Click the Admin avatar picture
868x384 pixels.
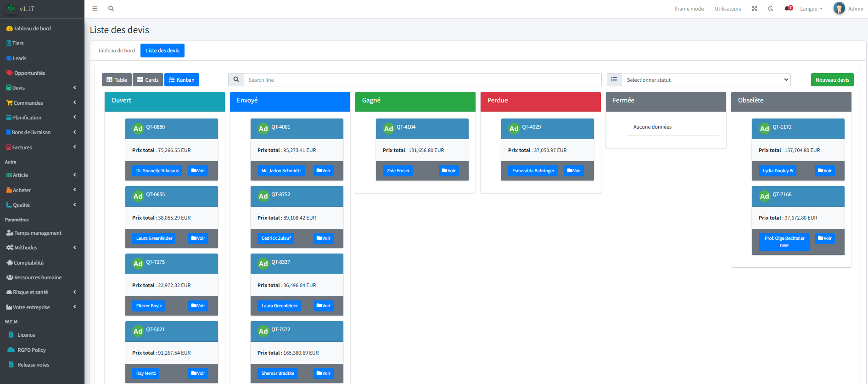coord(839,8)
